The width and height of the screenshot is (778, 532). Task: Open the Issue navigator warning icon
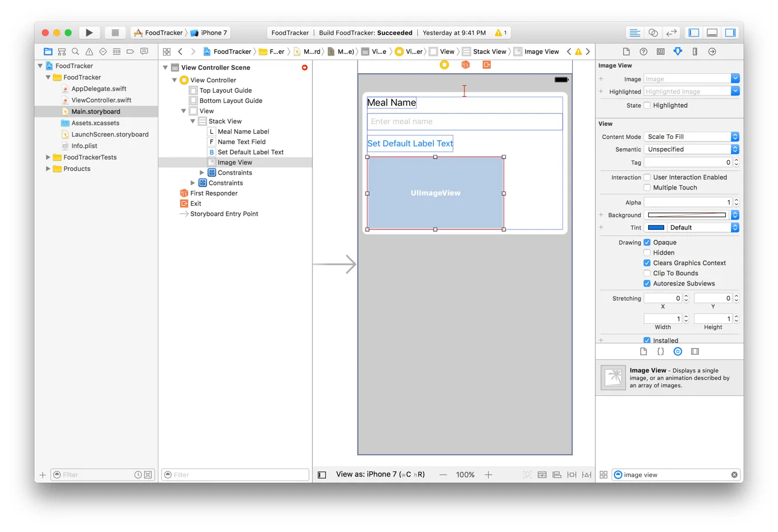pyautogui.click(x=89, y=51)
